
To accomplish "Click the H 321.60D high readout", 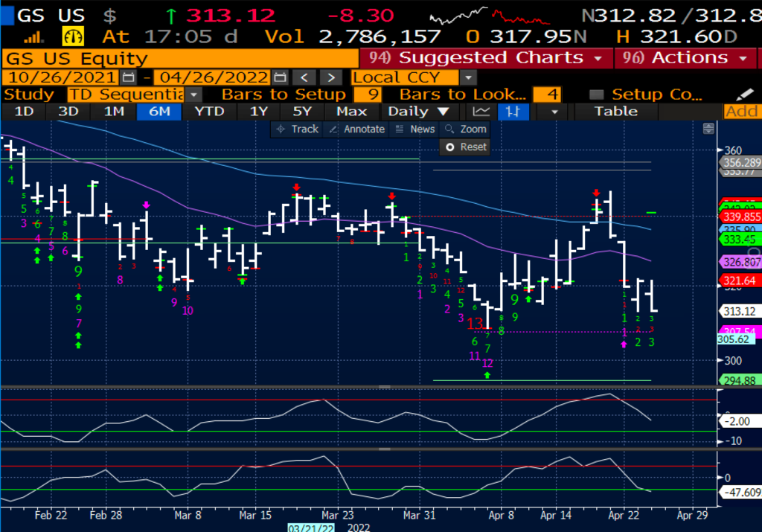I will click(x=676, y=36).
